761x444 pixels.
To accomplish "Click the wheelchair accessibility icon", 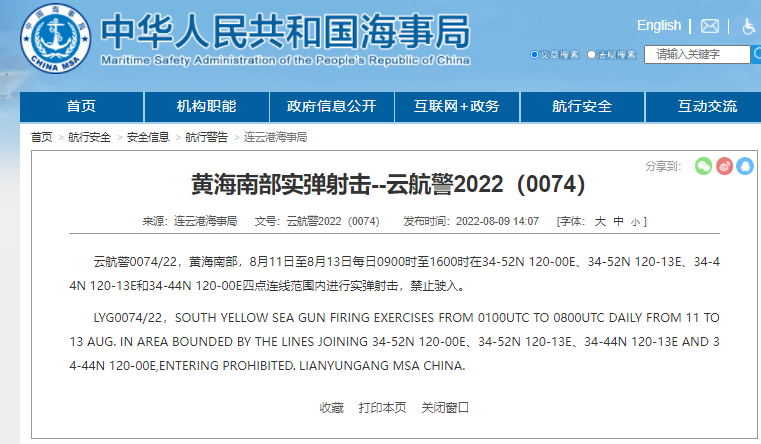I will (748, 26).
